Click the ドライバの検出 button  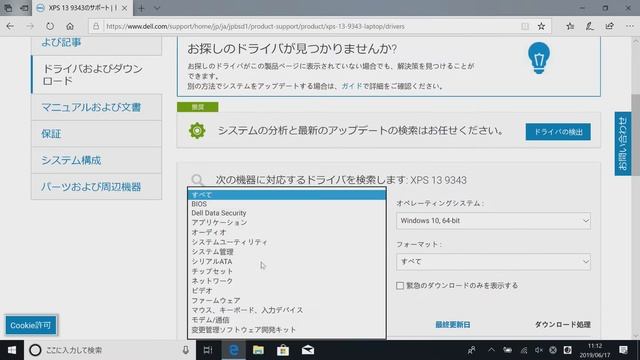[x=558, y=132]
